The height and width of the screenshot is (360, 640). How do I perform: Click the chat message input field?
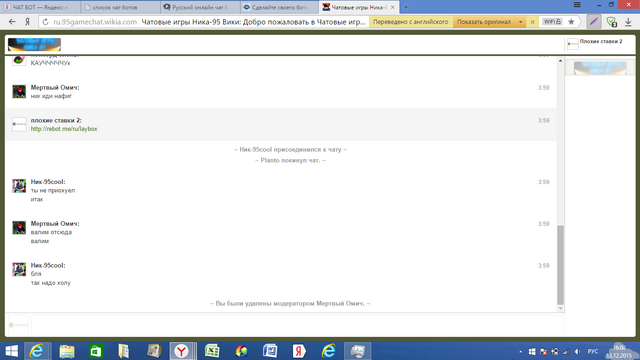coord(298,325)
